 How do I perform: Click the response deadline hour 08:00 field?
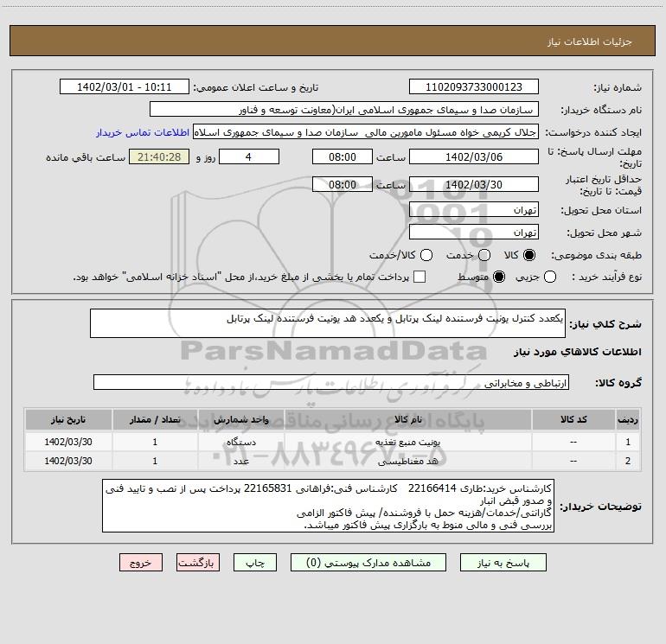pos(343,156)
